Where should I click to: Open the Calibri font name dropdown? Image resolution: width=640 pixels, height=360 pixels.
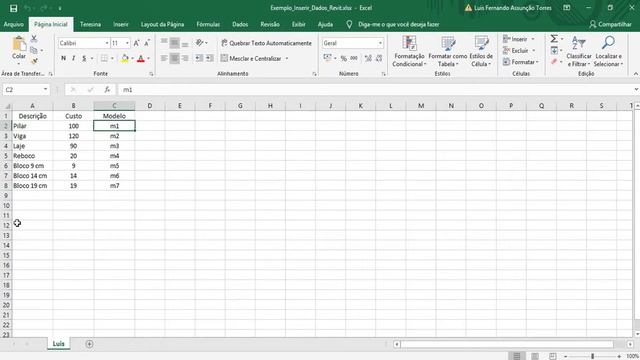[x=107, y=43]
